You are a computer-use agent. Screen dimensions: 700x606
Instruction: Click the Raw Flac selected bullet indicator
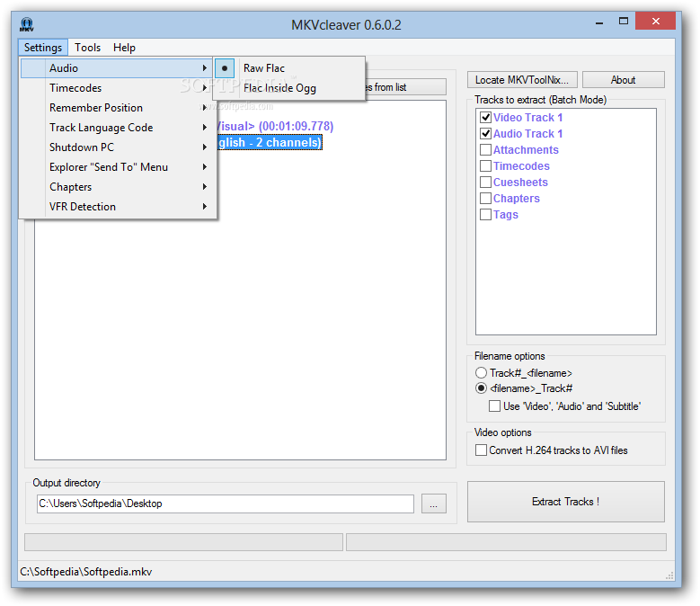pos(225,68)
